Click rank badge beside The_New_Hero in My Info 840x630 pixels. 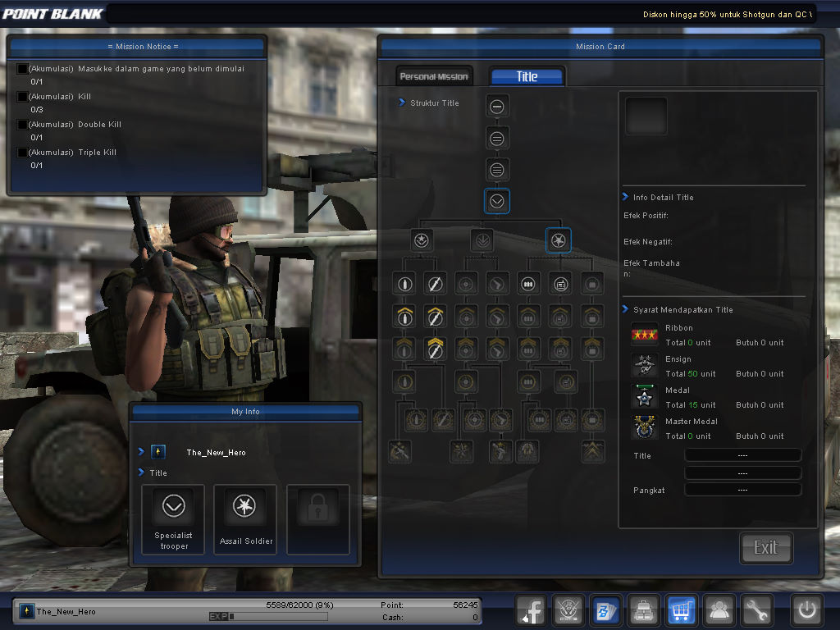tap(158, 452)
